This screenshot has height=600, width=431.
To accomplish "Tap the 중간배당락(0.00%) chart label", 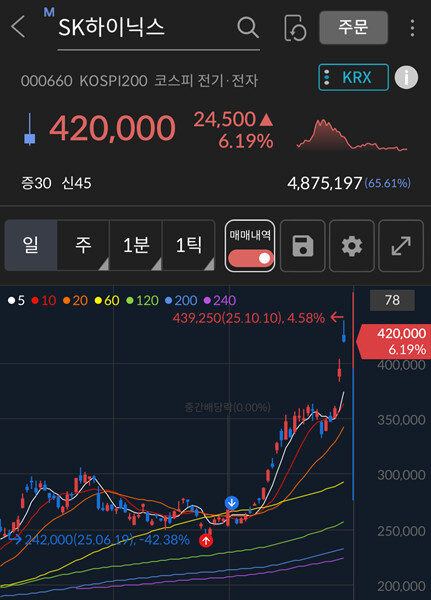I will (227, 407).
